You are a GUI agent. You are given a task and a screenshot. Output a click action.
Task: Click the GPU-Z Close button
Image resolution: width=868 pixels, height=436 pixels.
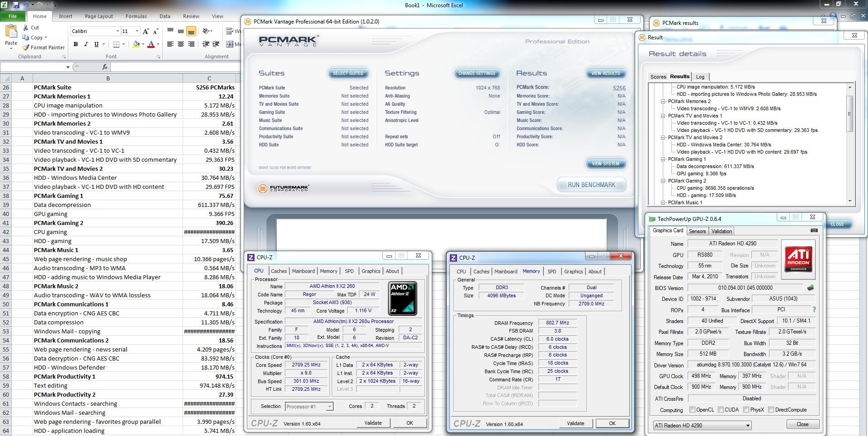pos(802,424)
